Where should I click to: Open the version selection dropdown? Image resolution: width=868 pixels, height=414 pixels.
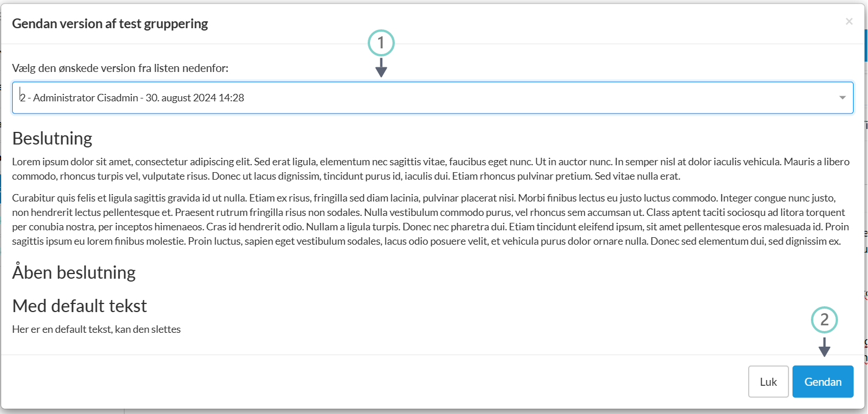pos(403,97)
